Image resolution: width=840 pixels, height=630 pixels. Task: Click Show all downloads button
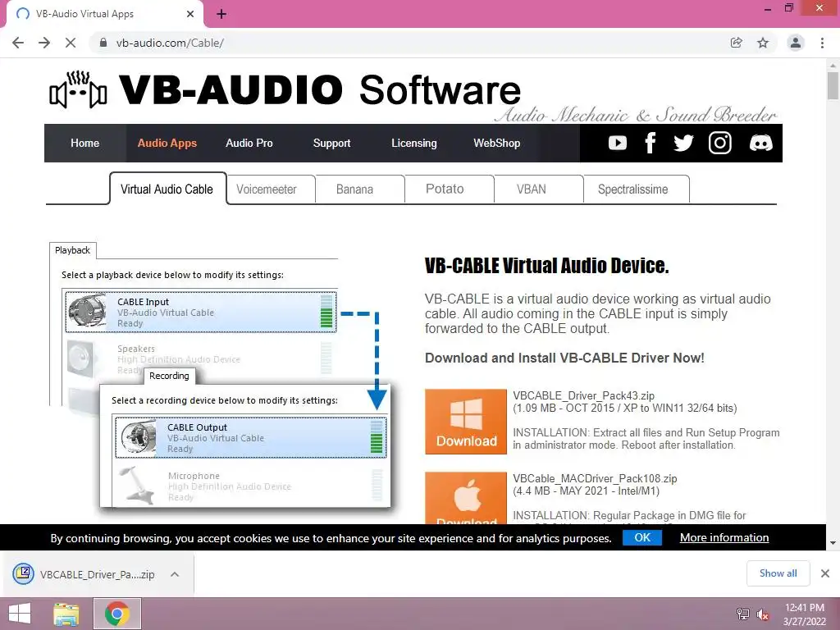tap(778, 573)
